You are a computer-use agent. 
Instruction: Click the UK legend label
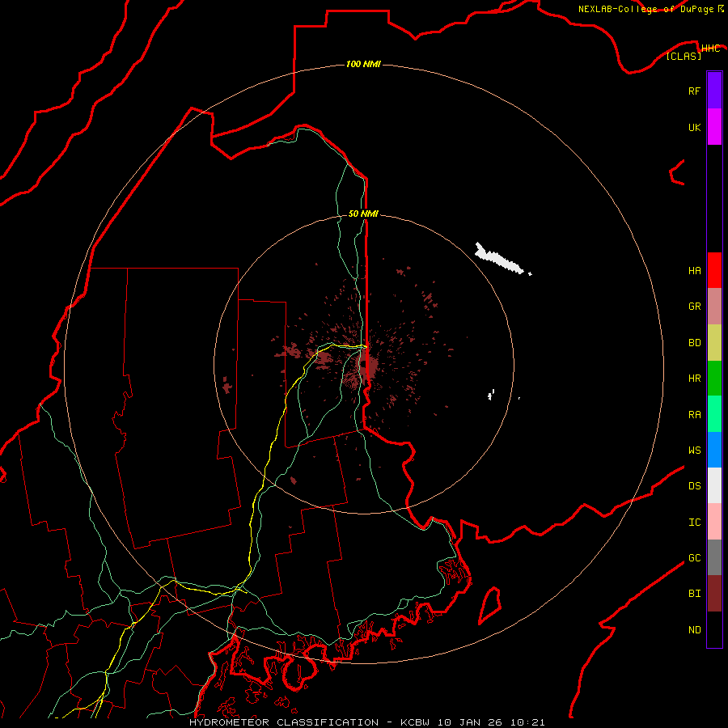point(694,127)
